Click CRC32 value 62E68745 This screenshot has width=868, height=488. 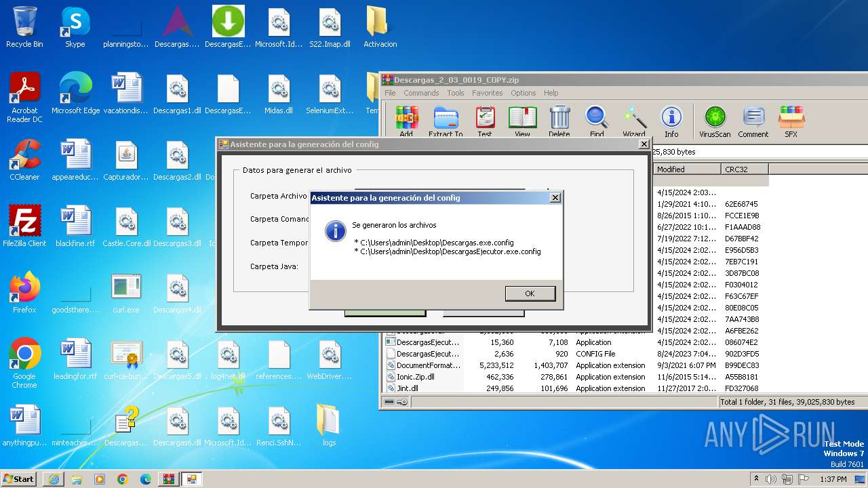[x=741, y=204]
